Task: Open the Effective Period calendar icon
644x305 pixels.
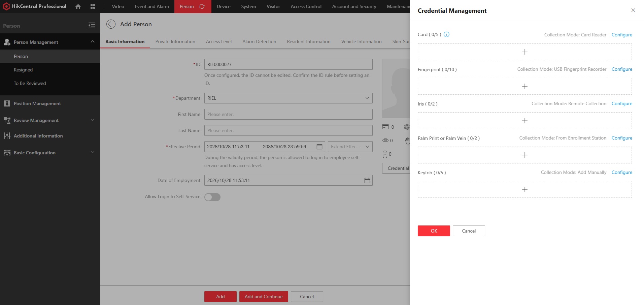Action: point(319,147)
